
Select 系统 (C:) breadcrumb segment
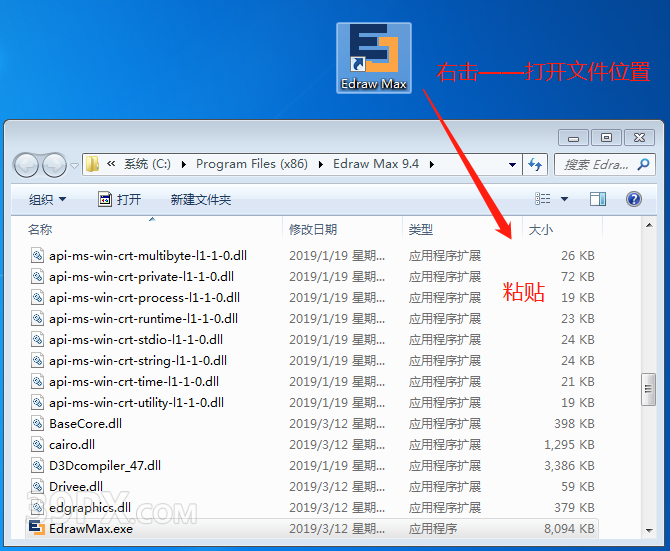click(x=147, y=164)
